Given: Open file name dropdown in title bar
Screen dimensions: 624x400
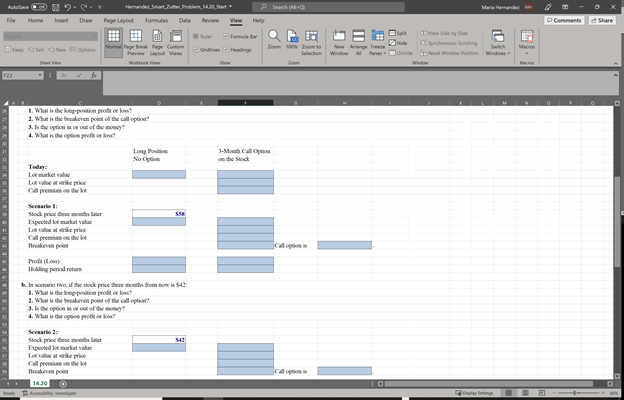Looking at the screenshot, I should (x=230, y=7).
